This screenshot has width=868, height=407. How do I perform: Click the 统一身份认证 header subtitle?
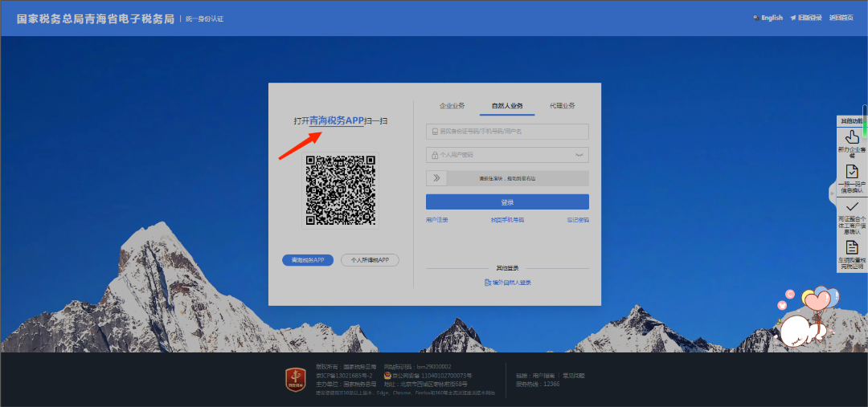204,18
